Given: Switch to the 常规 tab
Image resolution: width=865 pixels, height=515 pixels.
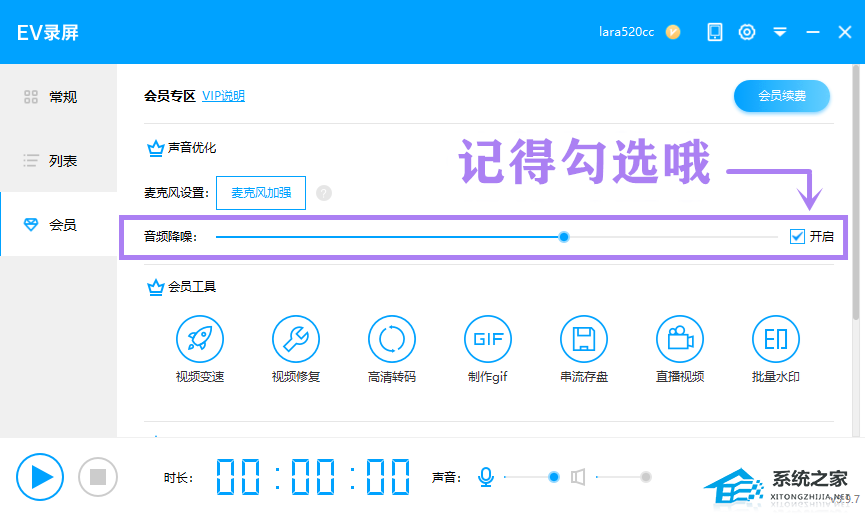Looking at the screenshot, I should tap(58, 97).
